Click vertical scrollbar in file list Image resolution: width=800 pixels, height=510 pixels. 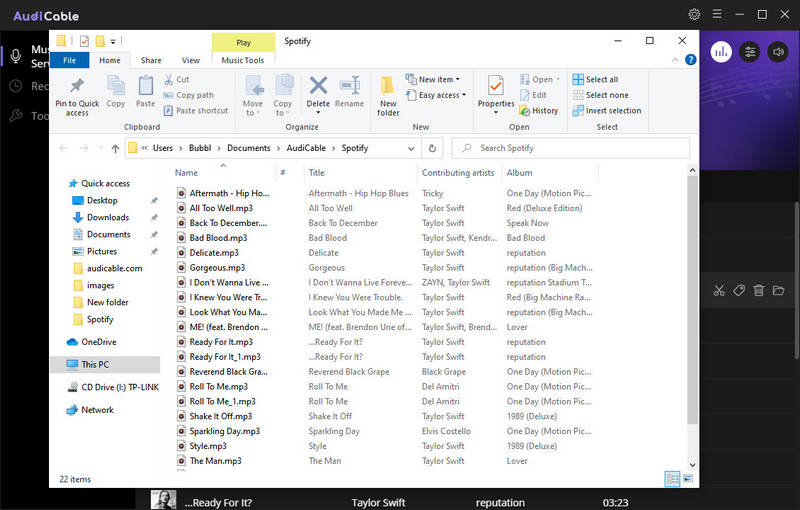tap(692, 301)
